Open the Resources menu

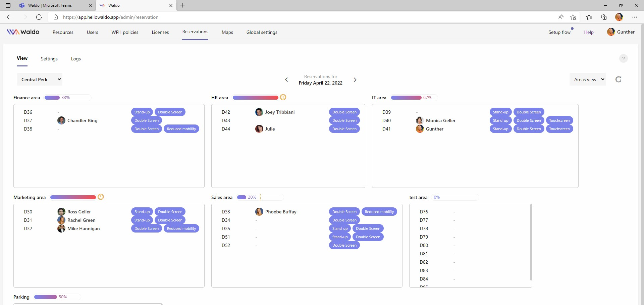(x=63, y=32)
